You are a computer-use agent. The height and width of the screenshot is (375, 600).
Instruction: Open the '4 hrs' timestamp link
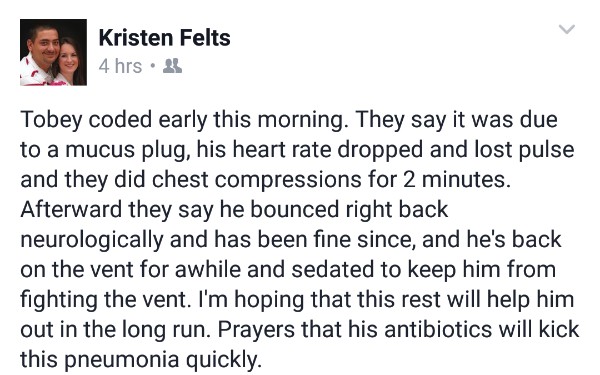(x=120, y=66)
